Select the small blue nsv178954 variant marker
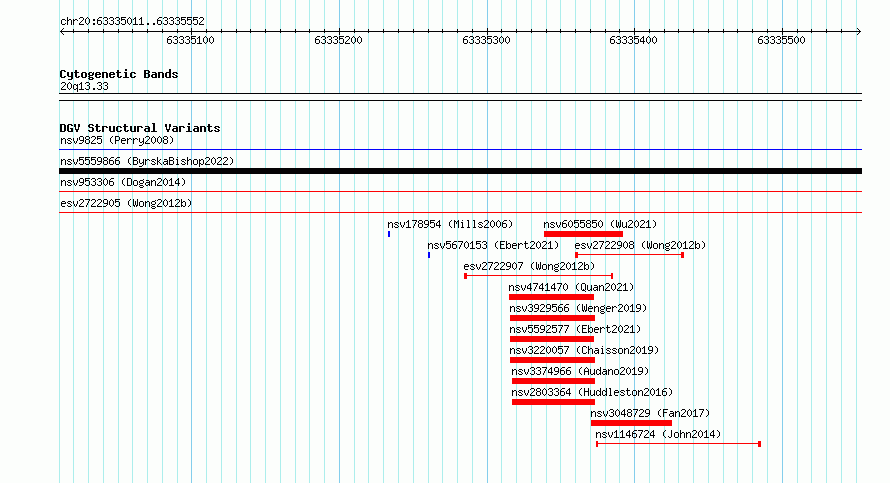Screen dimensions: 890x483 [x=389, y=234]
